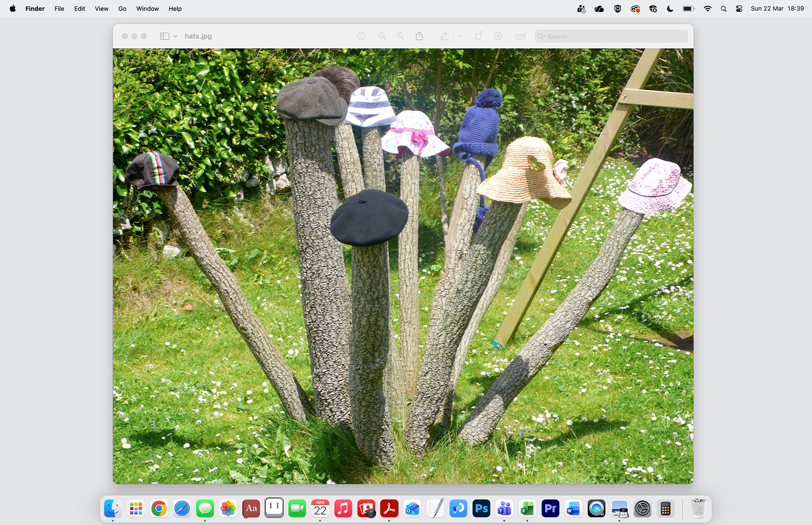Open Photoshop from the Dock

coord(481,508)
